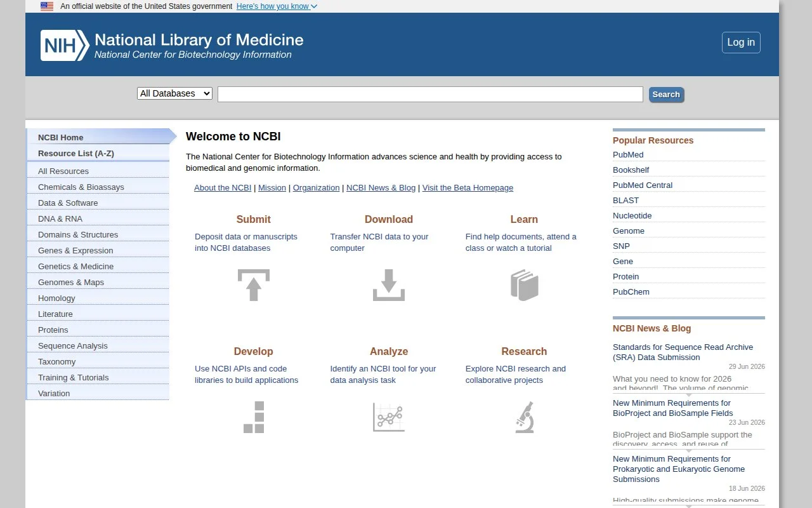812x508 pixels.
Task: Expand the SRA Data Submission news summary
Action: pyautogui.click(x=689, y=394)
